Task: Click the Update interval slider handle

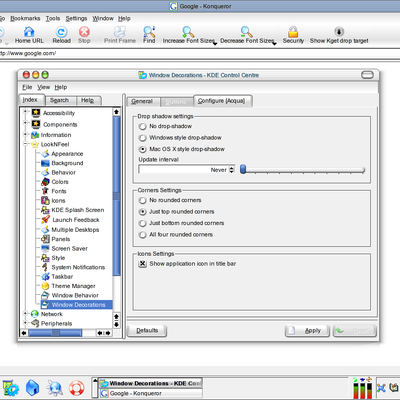Action: point(243,169)
